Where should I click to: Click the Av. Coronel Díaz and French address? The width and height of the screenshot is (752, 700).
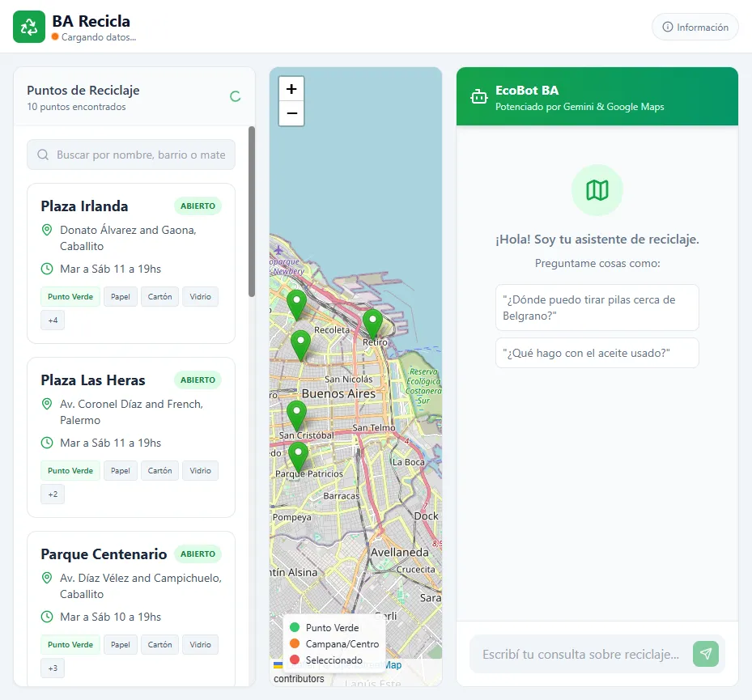[131, 412]
